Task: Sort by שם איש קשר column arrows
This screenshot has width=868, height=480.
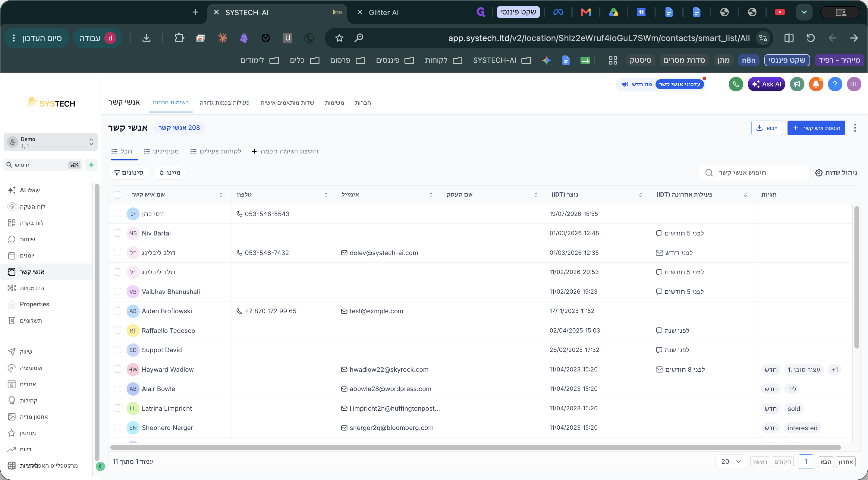Action: point(221,195)
